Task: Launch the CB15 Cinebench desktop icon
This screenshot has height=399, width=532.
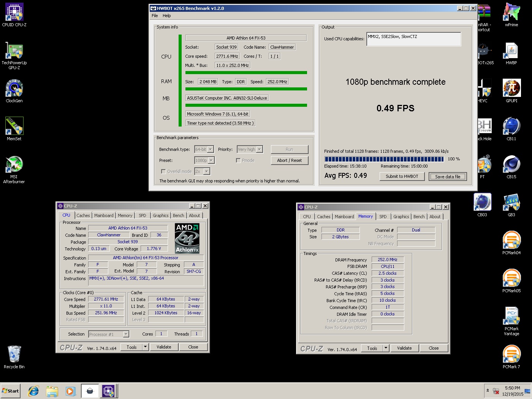Action: coord(511,167)
